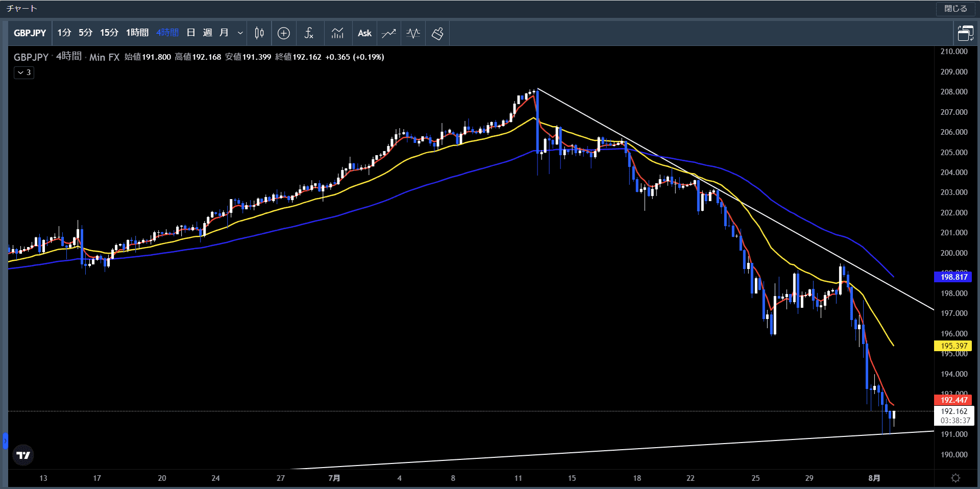Click the detach chart window icon
Image resolution: width=980 pixels, height=489 pixels.
[x=965, y=33]
